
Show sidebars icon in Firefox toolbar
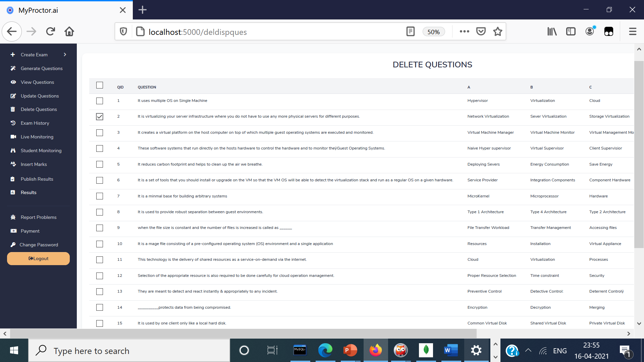click(571, 32)
